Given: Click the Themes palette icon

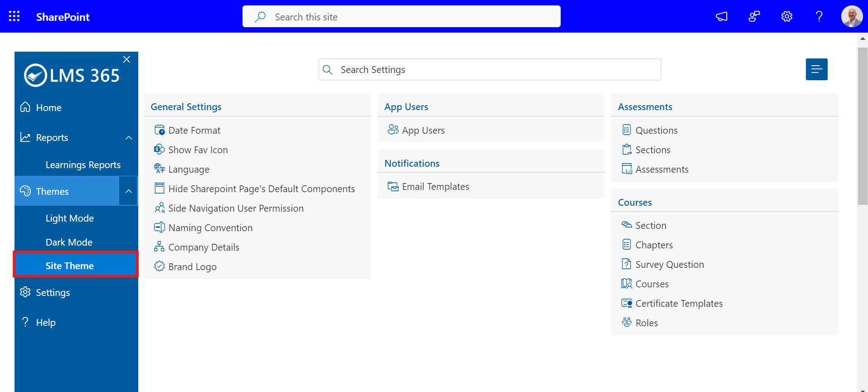Looking at the screenshot, I should (x=25, y=191).
